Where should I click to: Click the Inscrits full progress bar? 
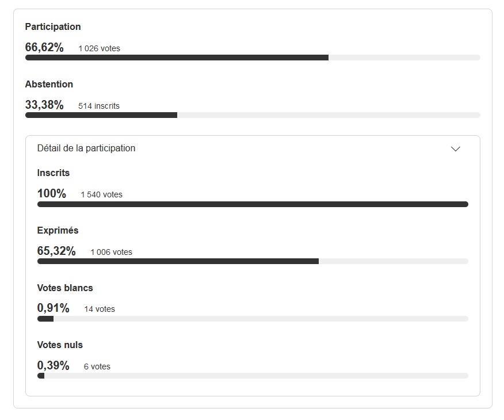253,204
